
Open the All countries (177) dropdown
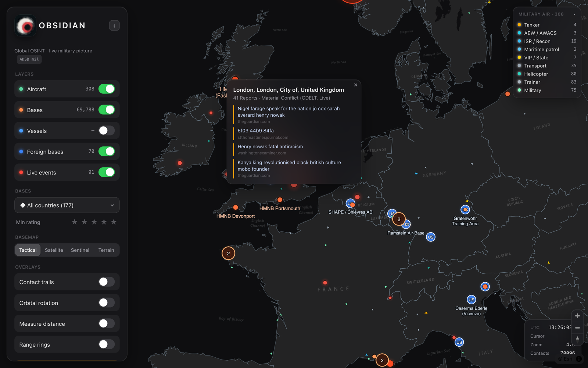(x=67, y=205)
